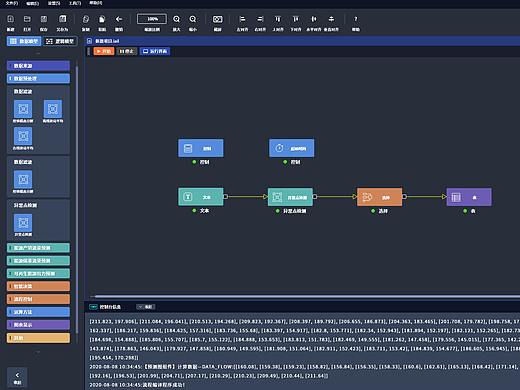Click the Stop button next to Start

click(127, 51)
